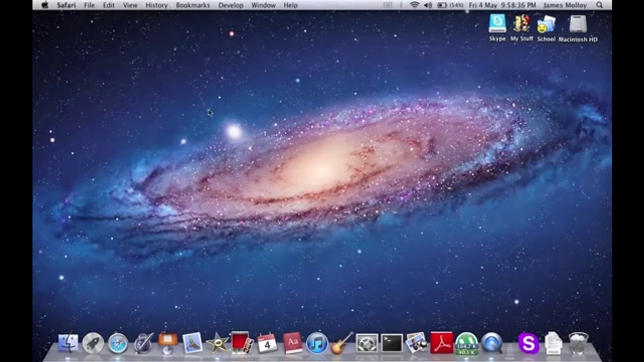Screen dimensions: 644x362
Task: Open the quill pen app in Dock
Action: tap(143, 343)
